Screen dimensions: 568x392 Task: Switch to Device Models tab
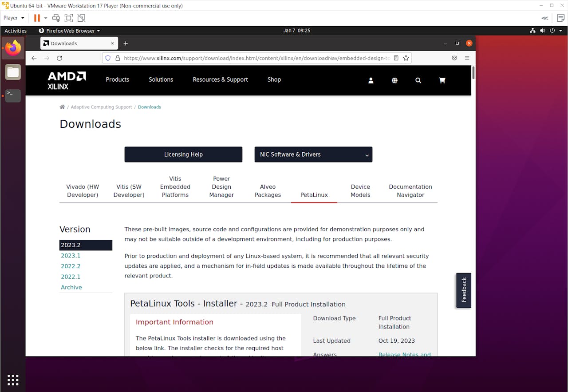tap(360, 191)
